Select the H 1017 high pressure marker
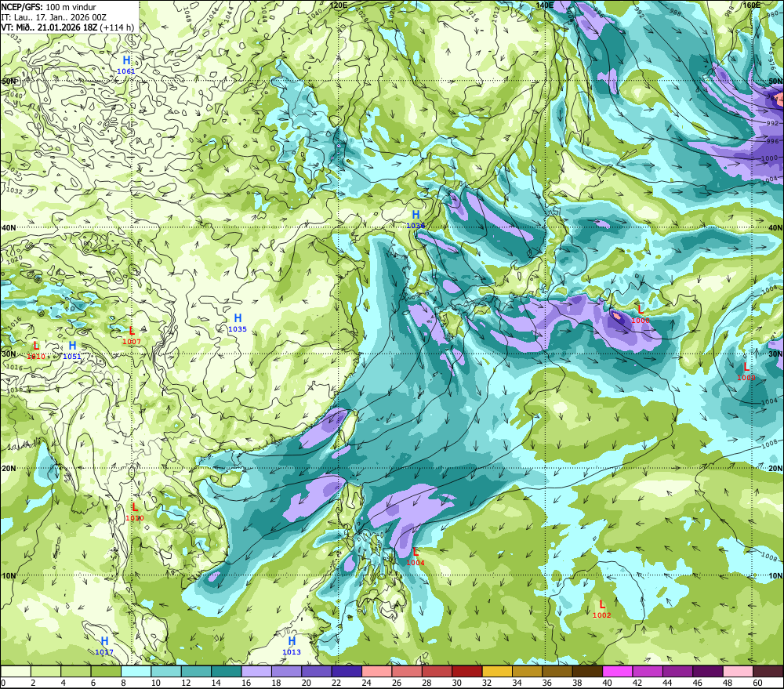The width and height of the screenshot is (784, 689). coord(104,646)
